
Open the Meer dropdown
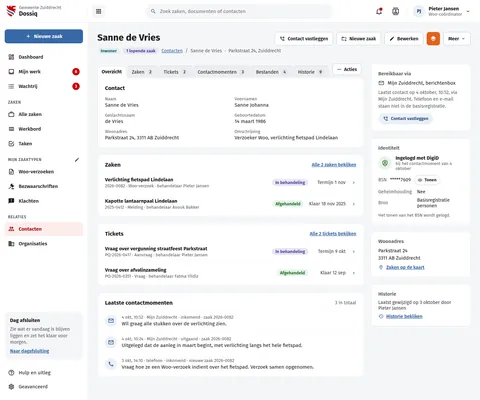(x=457, y=39)
